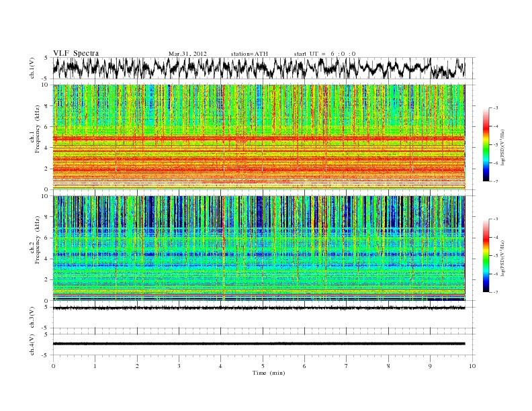This screenshot has height=411, width=532.
Task: Select the "Time (min)" axis label
Action: tap(269, 373)
